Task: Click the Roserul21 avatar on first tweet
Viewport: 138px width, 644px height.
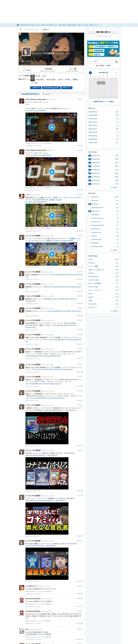Action: tap(22, 101)
